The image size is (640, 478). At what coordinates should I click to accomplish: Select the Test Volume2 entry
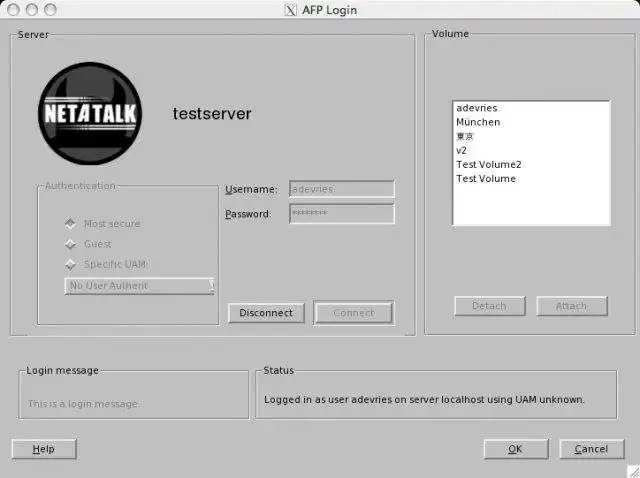click(x=531, y=165)
